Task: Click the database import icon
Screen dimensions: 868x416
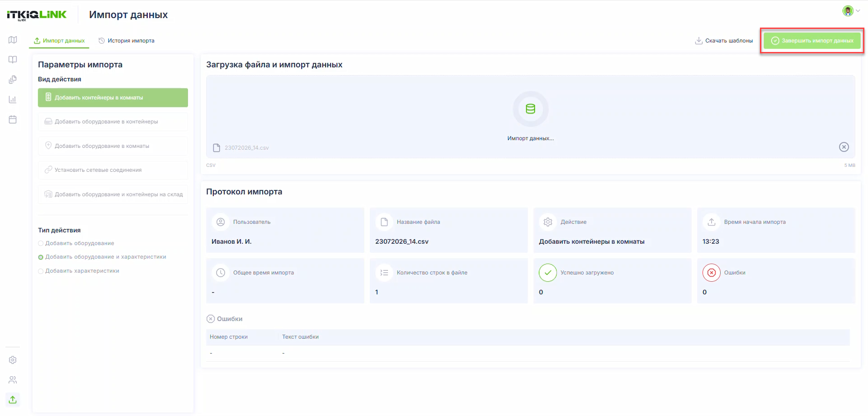Action: [530, 109]
